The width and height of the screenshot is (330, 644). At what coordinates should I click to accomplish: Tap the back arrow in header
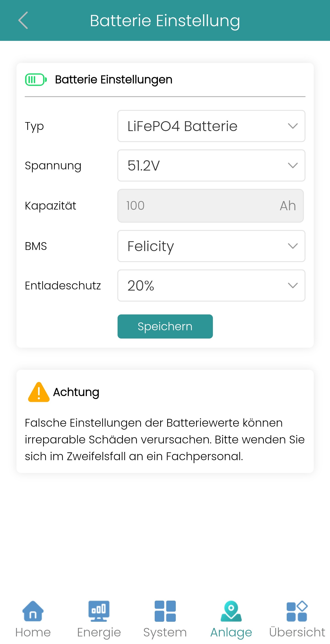tap(23, 20)
